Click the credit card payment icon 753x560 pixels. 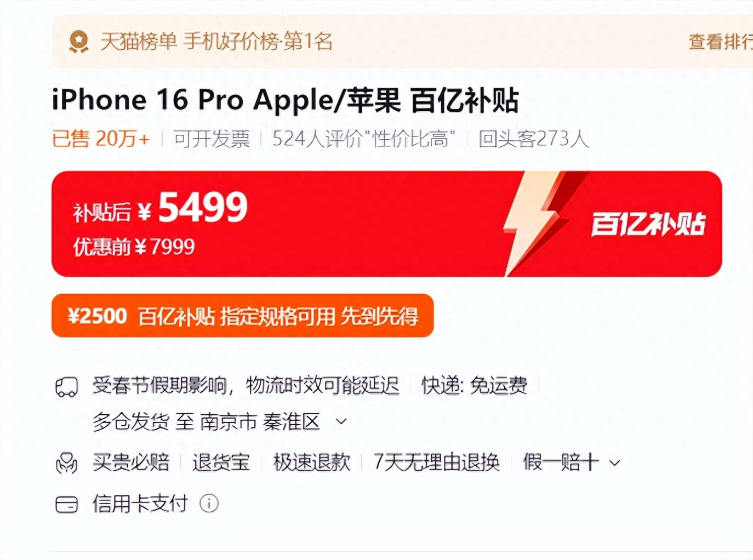[67, 504]
